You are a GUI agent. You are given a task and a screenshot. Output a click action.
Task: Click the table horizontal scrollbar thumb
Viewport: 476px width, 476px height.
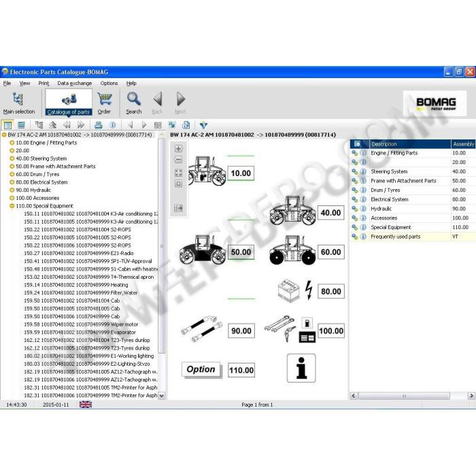coord(404,396)
